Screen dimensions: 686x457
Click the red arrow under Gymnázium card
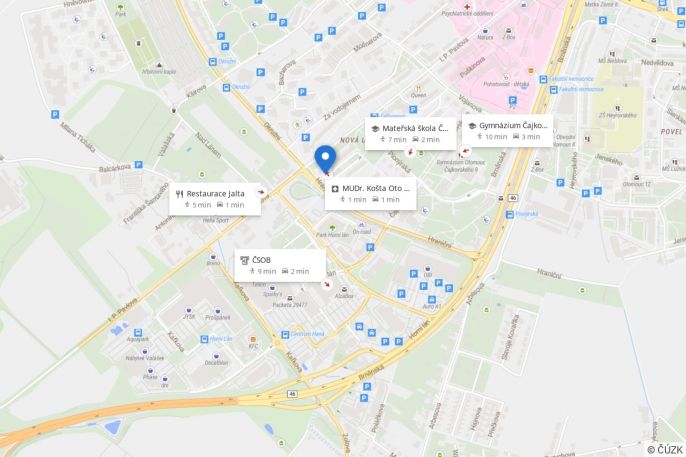(466, 151)
